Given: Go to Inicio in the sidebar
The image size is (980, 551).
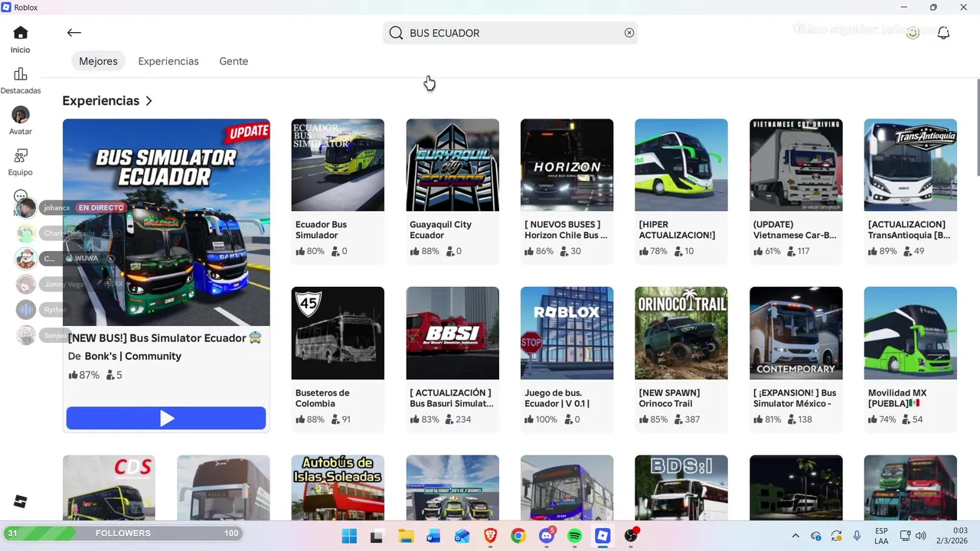Looking at the screenshot, I should 21,40.
